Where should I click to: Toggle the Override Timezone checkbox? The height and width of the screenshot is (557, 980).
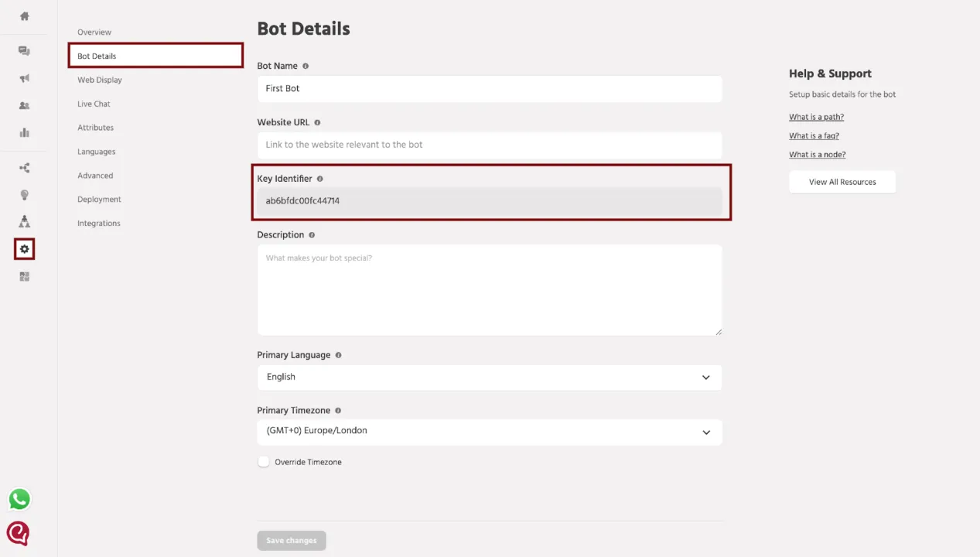tap(264, 462)
